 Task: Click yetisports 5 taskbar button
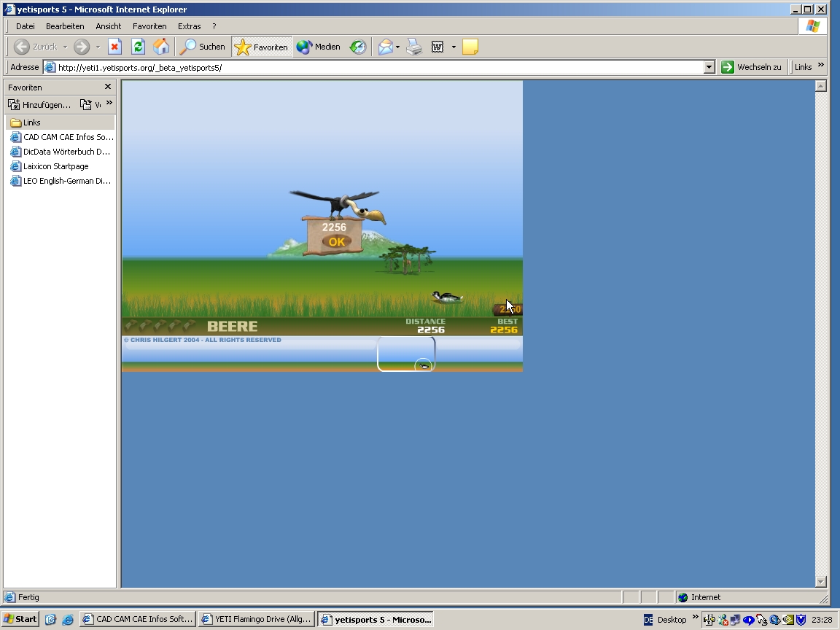tap(376, 619)
